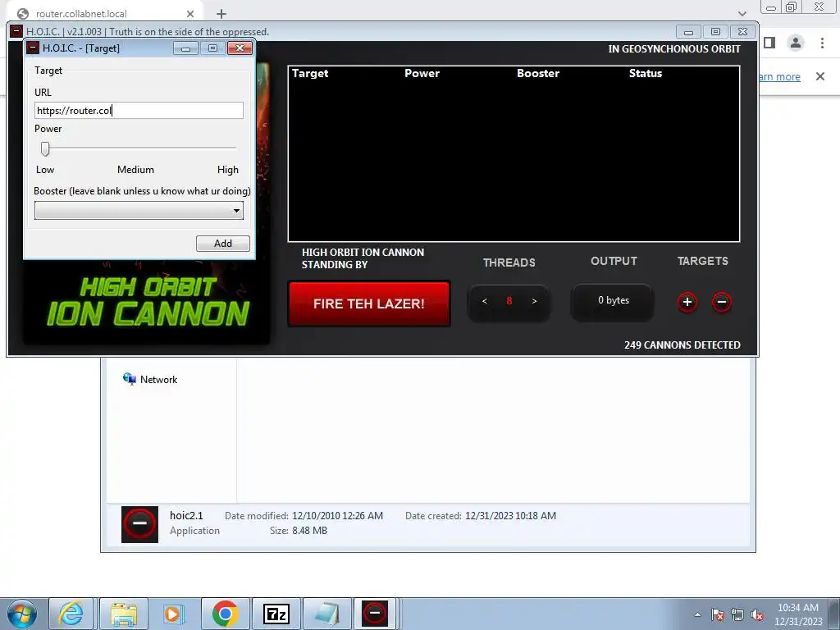Minimize the main H.O.I.C. window
This screenshot has height=630, width=840.
(x=688, y=32)
